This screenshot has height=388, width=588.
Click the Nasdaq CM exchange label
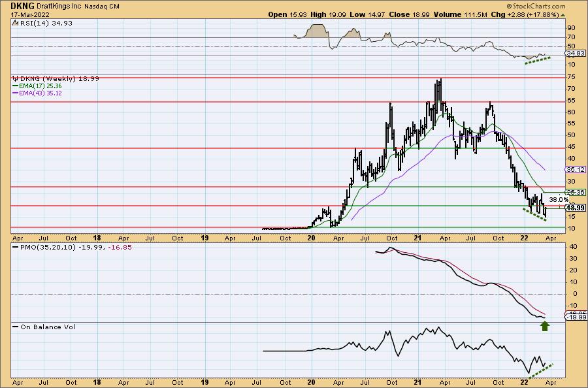pos(102,6)
